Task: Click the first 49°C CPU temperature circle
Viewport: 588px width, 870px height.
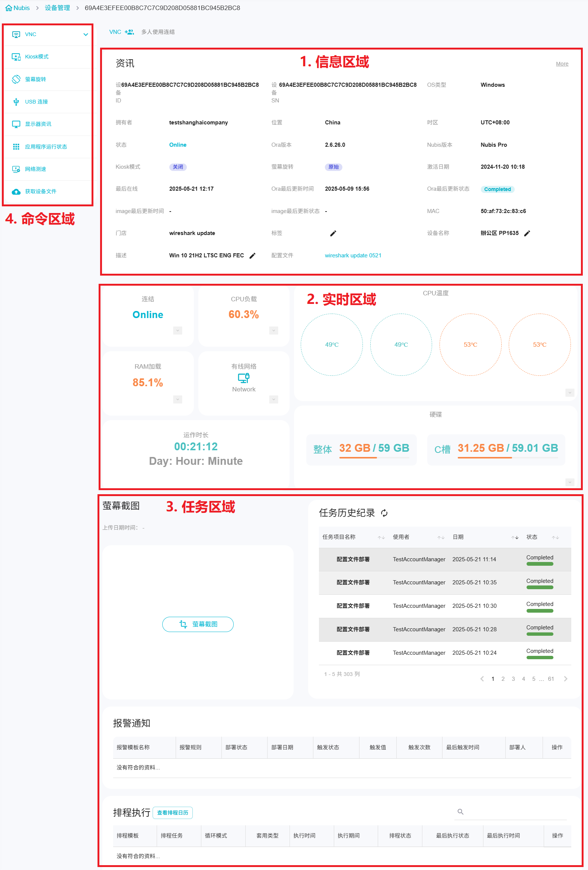Action: tap(332, 344)
